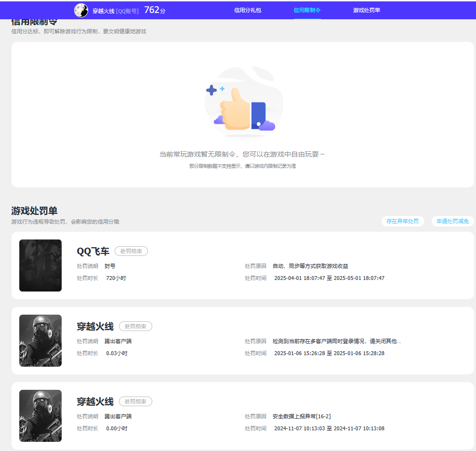This screenshot has width=476, height=451.
Task: Select 穿越火线 title of 2024-11-07 record
Action: [95, 402]
